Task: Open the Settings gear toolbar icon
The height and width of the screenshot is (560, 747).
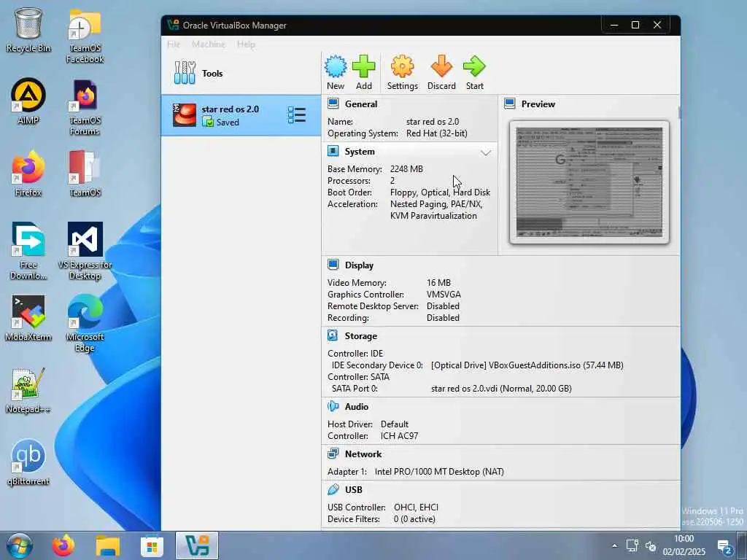Action: [402, 66]
